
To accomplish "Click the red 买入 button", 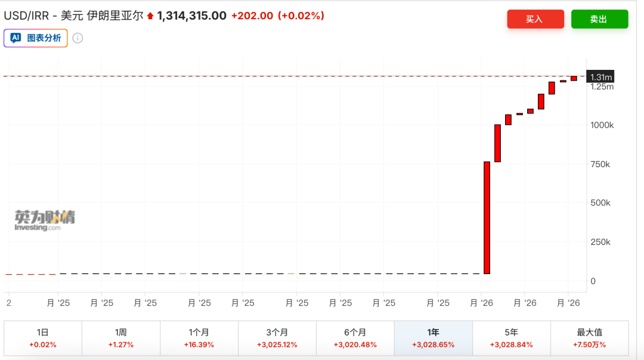I will 535,19.
